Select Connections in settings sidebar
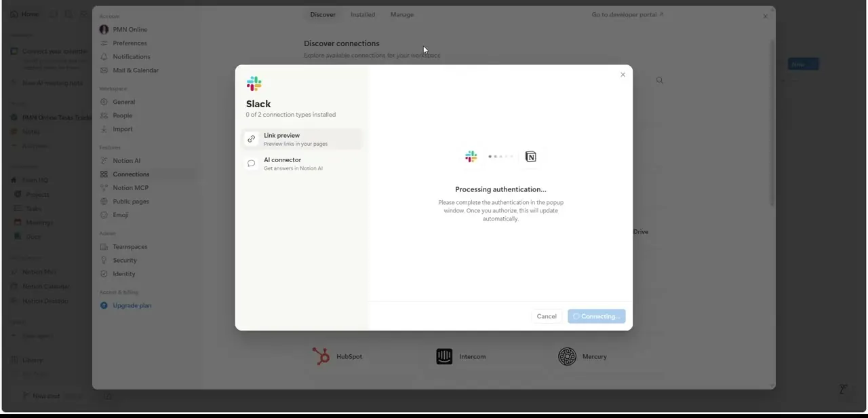The image size is (868, 418). tap(147, 174)
